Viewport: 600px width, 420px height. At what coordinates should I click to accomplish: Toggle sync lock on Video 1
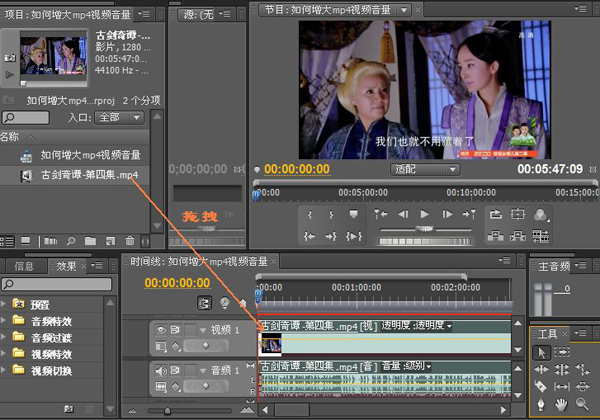click(175, 329)
